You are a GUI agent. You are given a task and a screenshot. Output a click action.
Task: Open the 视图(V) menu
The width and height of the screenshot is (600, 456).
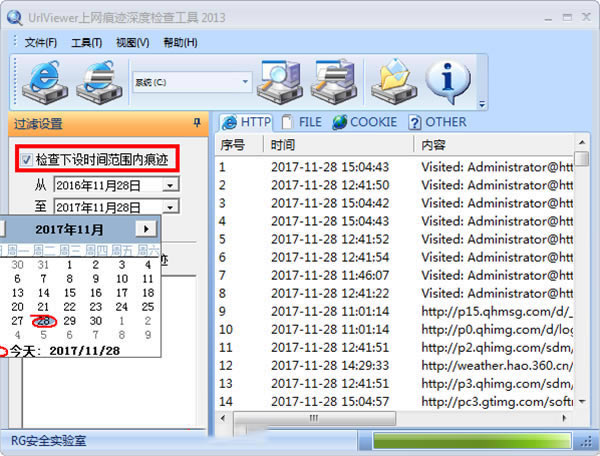click(x=132, y=42)
